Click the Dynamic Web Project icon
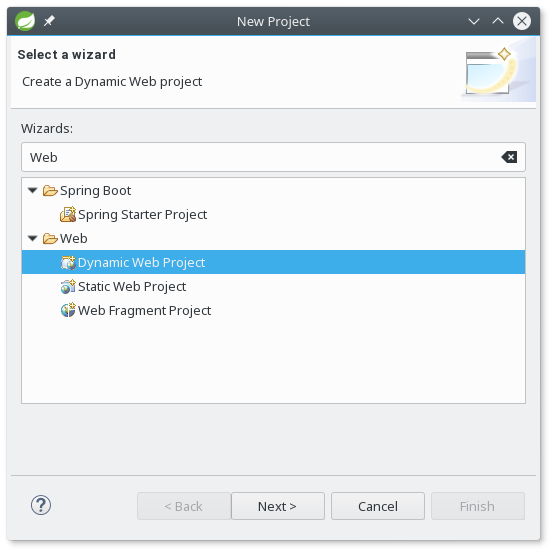The height and width of the screenshot is (553, 553). (x=68, y=263)
